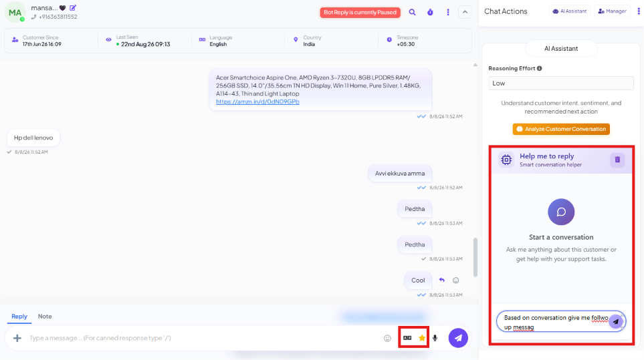Click Analyze Customer Conversation button
Screen dimensions: 644x360
pyautogui.click(x=561, y=129)
